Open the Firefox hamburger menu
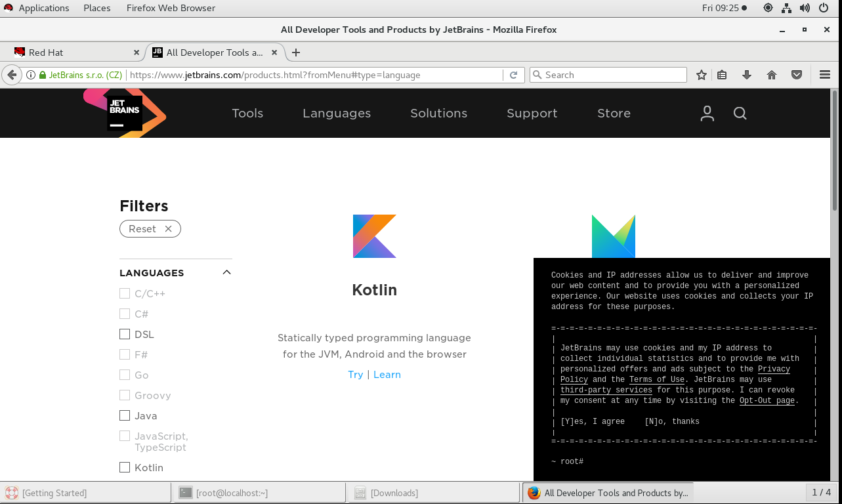This screenshot has height=504, width=842. [x=825, y=75]
